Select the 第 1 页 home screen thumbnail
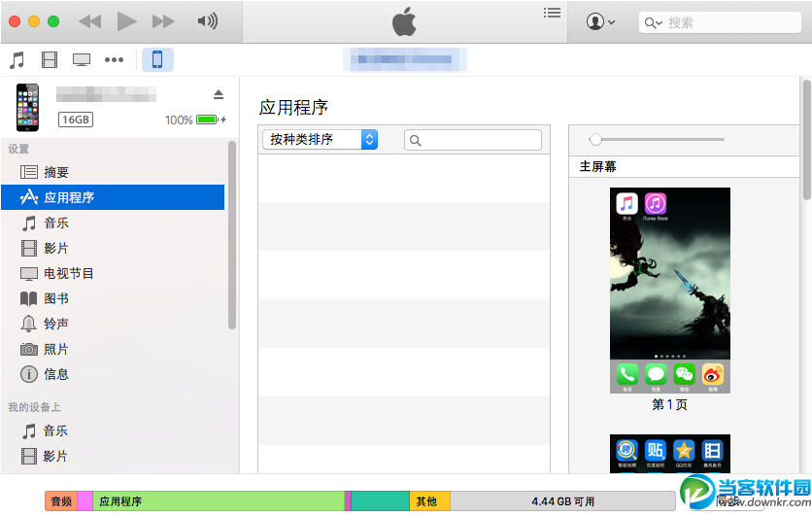The width and height of the screenshot is (812, 516). (x=669, y=291)
